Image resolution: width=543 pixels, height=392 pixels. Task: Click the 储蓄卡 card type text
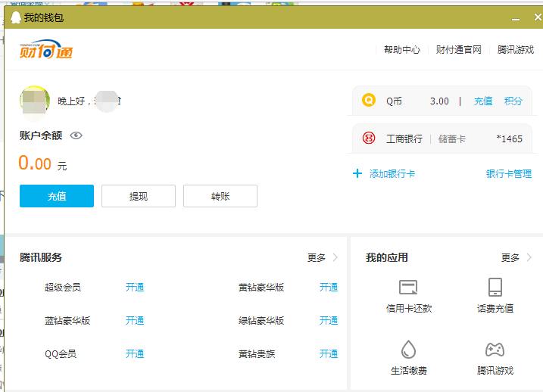(452, 138)
